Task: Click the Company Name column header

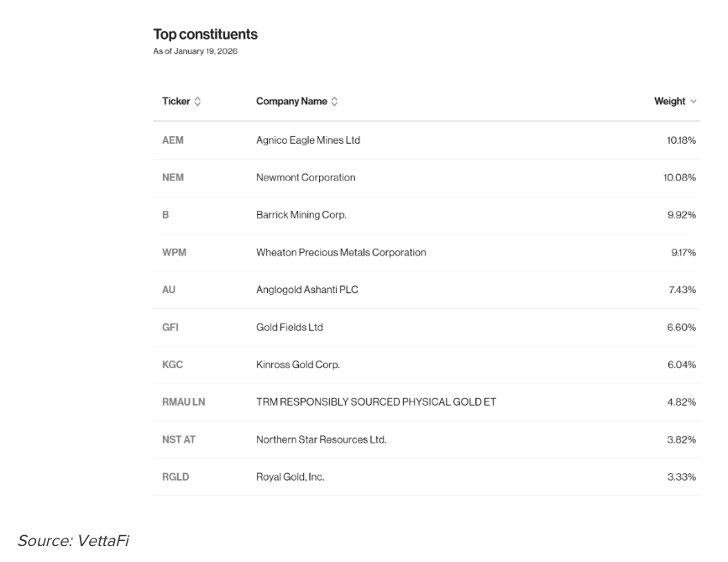Action: pos(291,102)
